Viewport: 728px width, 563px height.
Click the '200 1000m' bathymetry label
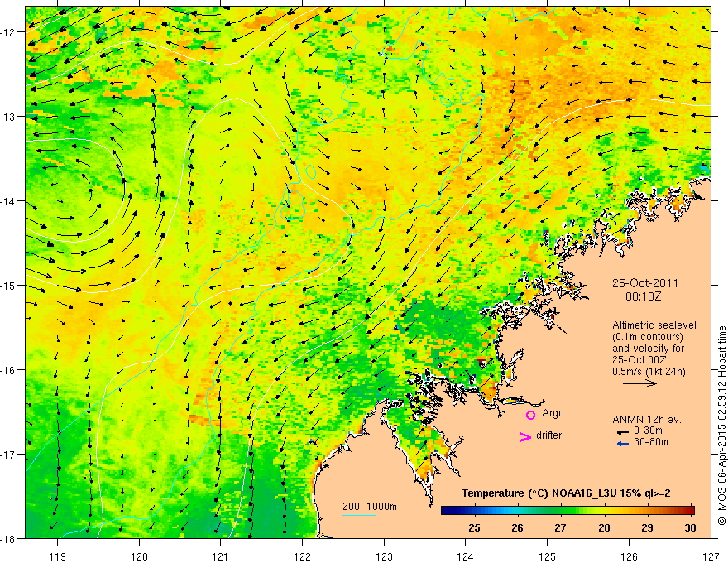(x=370, y=507)
